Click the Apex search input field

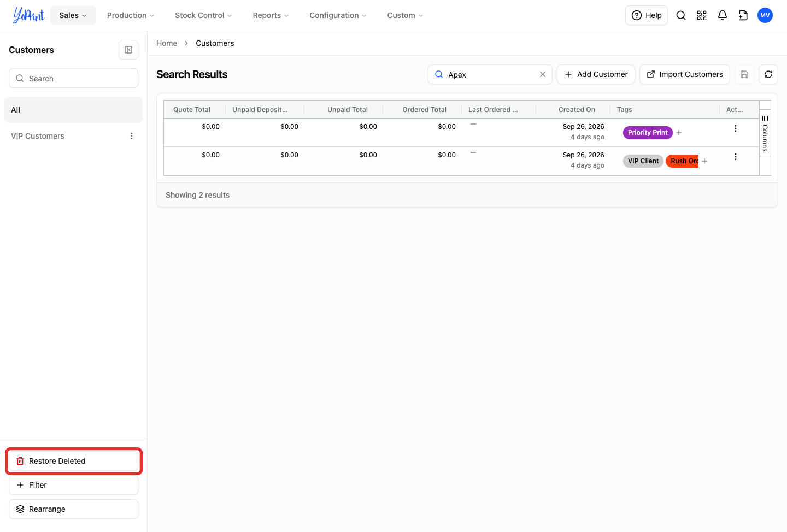click(x=490, y=74)
